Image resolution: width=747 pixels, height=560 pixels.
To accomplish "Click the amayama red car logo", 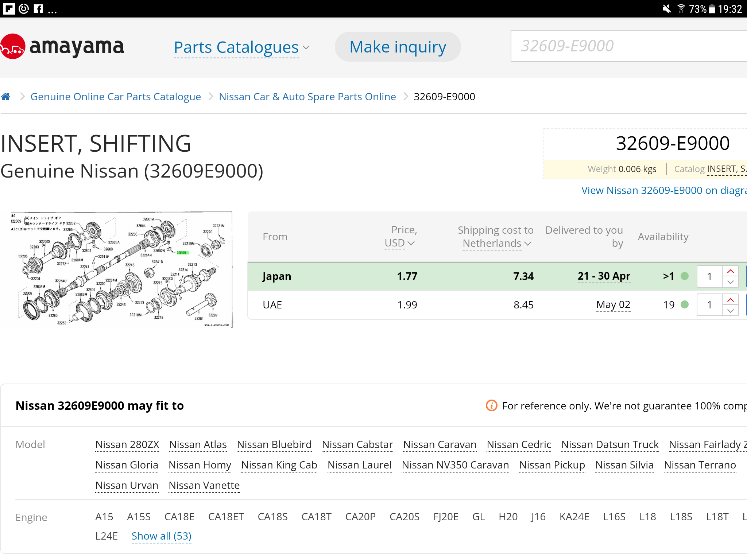I will [12, 46].
